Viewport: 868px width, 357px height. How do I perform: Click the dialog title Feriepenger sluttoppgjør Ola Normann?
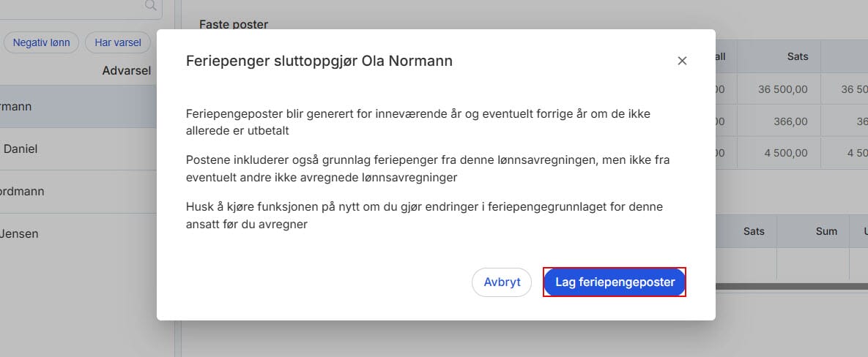click(x=319, y=61)
